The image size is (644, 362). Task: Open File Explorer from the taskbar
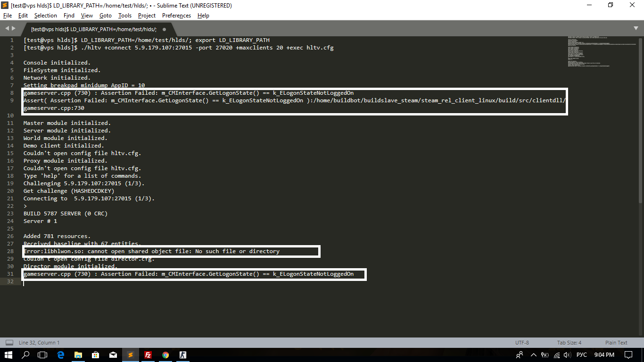point(78,354)
